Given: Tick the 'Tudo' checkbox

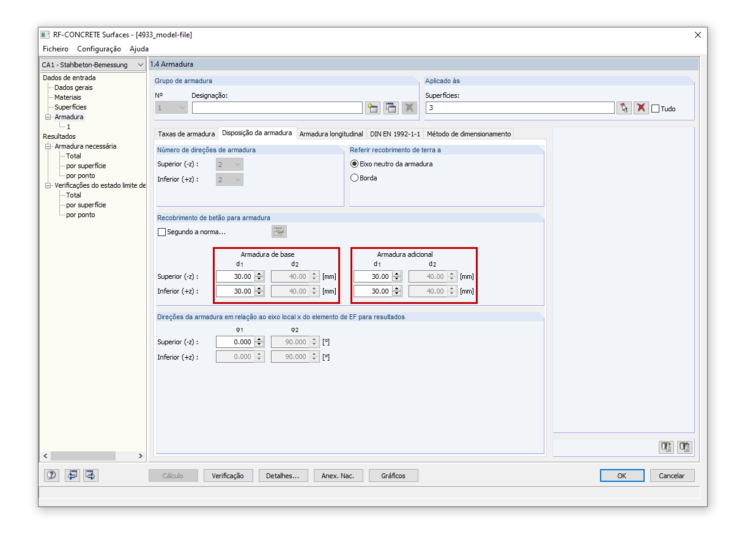Looking at the screenshot, I should click(656, 109).
